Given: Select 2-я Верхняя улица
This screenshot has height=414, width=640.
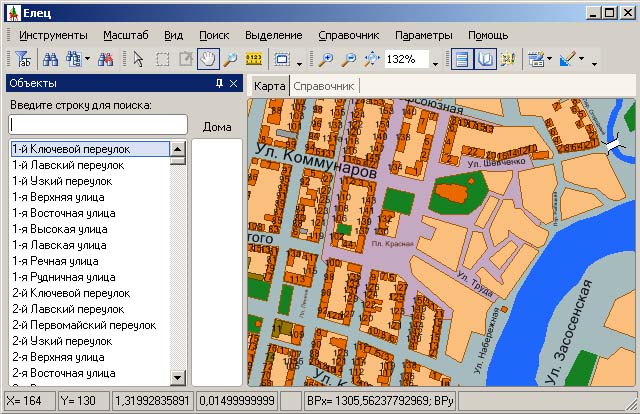Looking at the screenshot, I should 90,357.
